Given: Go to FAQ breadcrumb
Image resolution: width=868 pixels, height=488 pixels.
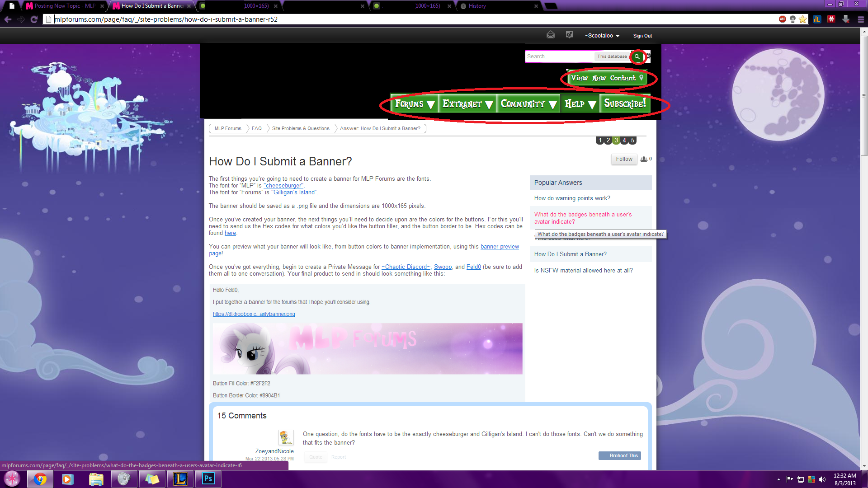Looking at the screenshot, I should coord(257,128).
